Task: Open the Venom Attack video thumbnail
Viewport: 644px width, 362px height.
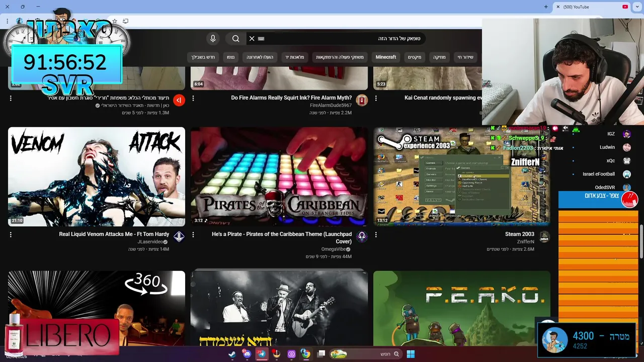Action: 97,176
